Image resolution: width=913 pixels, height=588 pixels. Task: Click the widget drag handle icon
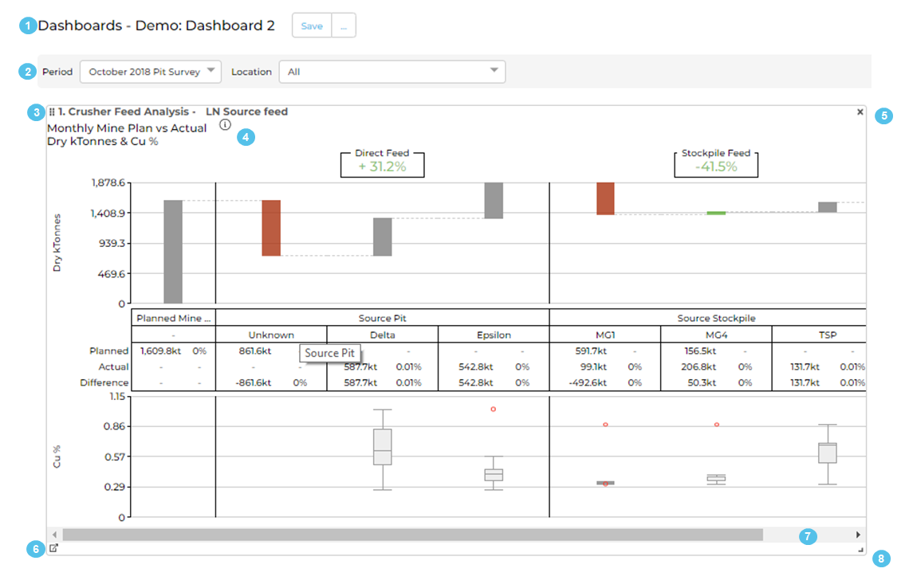click(x=52, y=112)
